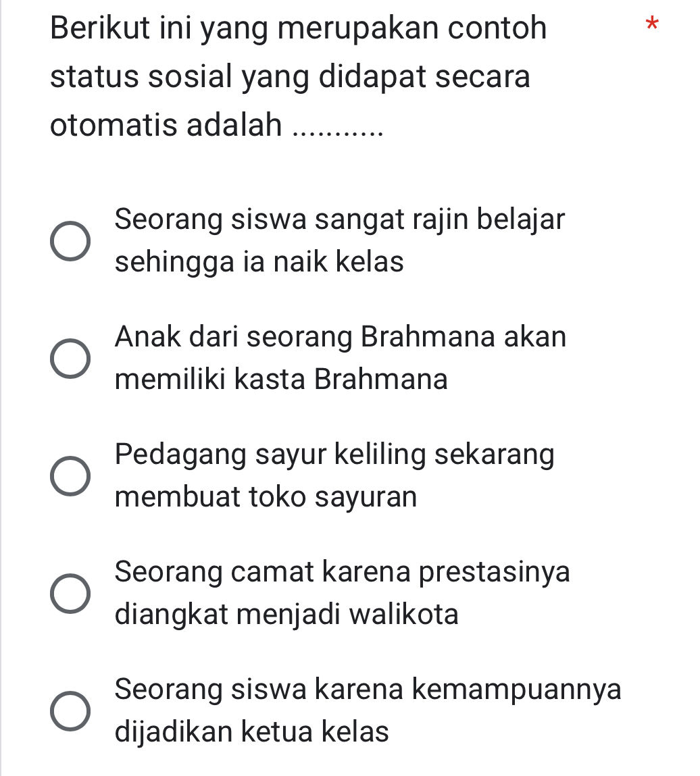This screenshot has width=700, height=776.
Task: Select the "Seorang camat karena prestasinya" option
Action: [x=70, y=592]
